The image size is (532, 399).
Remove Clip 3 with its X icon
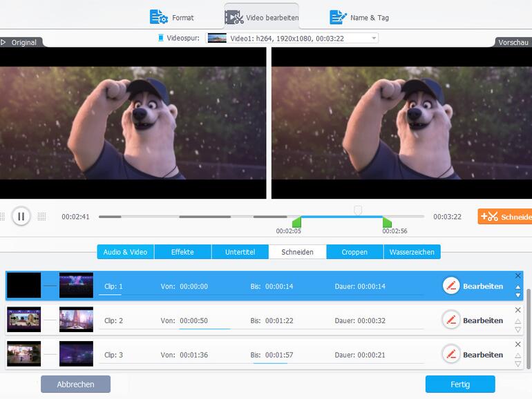517,344
